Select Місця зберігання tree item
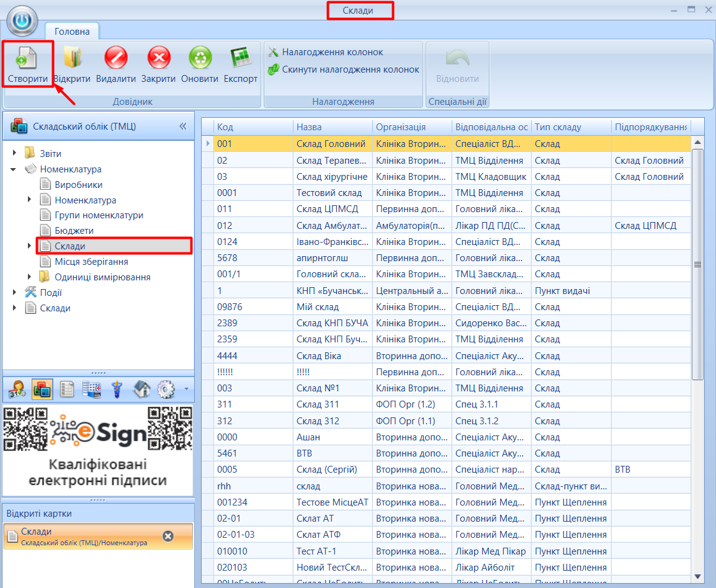The height and width of the screenshot is (588, 716). point(91,262)
